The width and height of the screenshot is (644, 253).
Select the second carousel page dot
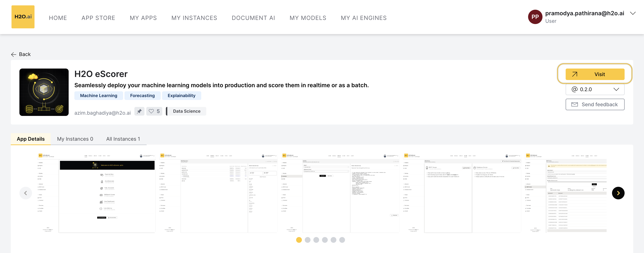[x=307, y=240]
